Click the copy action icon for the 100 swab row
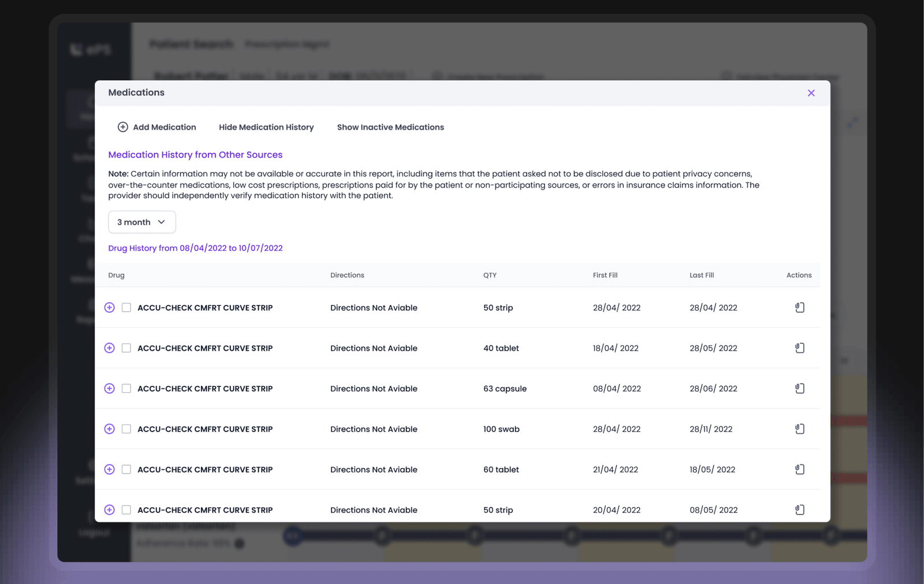 (x=799, y=429)
